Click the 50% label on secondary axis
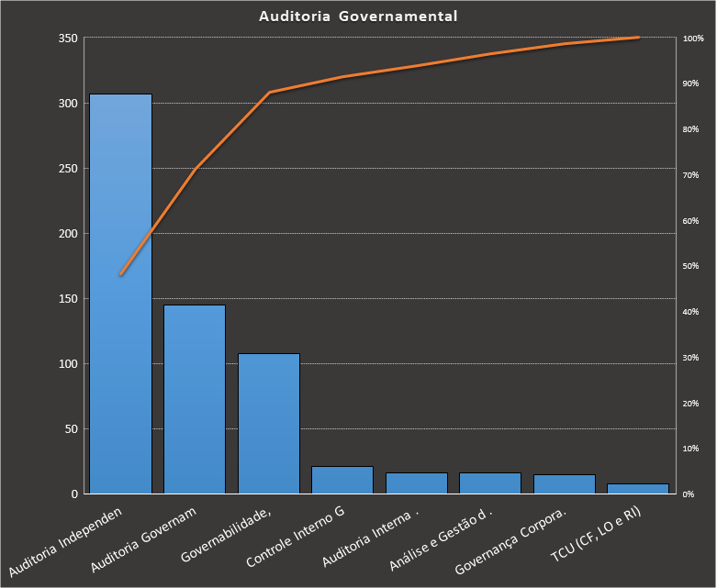This screenshot has width=717, height=588. coord(690,266)
